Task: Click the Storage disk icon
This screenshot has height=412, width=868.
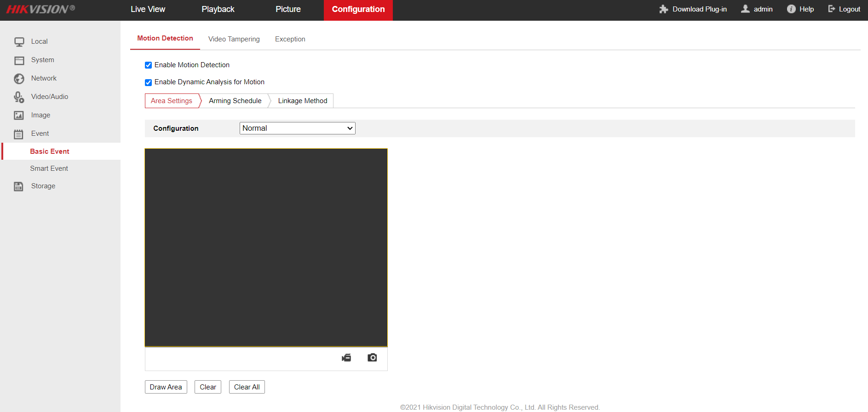Action: 19,186
